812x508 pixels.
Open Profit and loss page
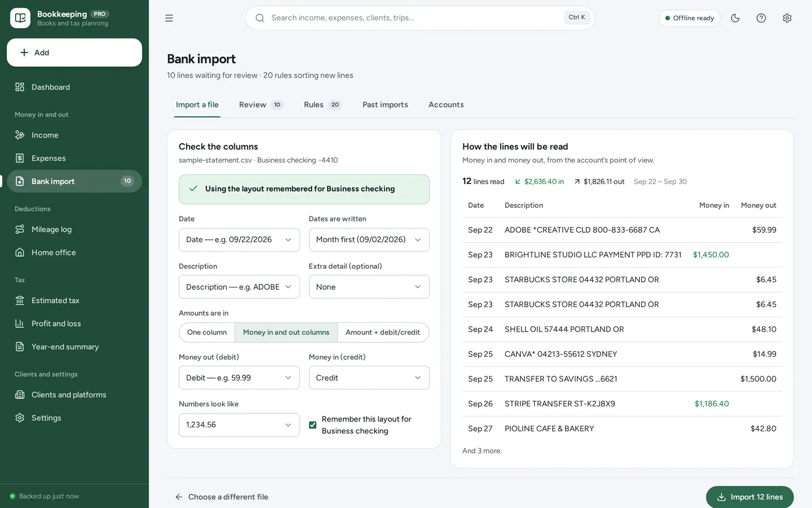pos(74,324)
